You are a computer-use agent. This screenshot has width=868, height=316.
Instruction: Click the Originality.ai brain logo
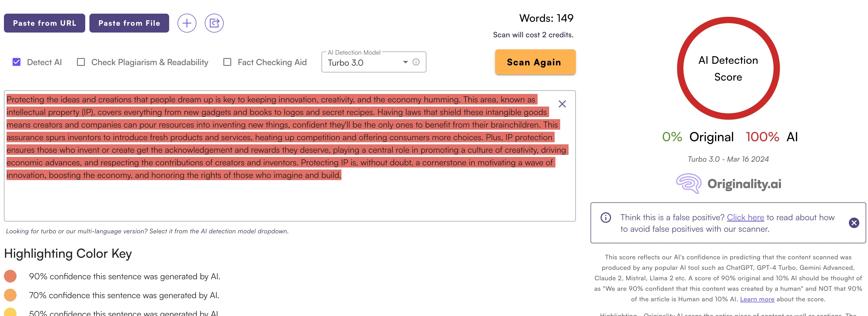[688, 183]
